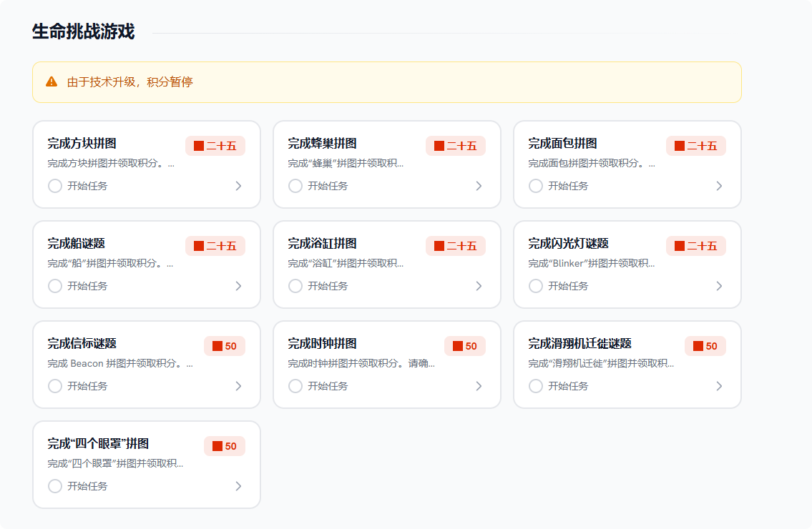The height and width of the screenshot is (529, 812).
Task: Click 开始任务 on the 完成“四个眼罩”拼图 card
Action: (87, 486)
